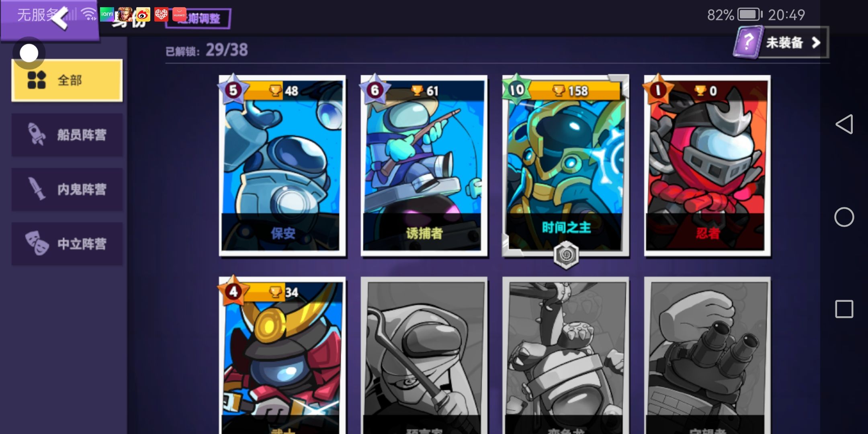Open the samurai card with level 4

tap(282, 355)
